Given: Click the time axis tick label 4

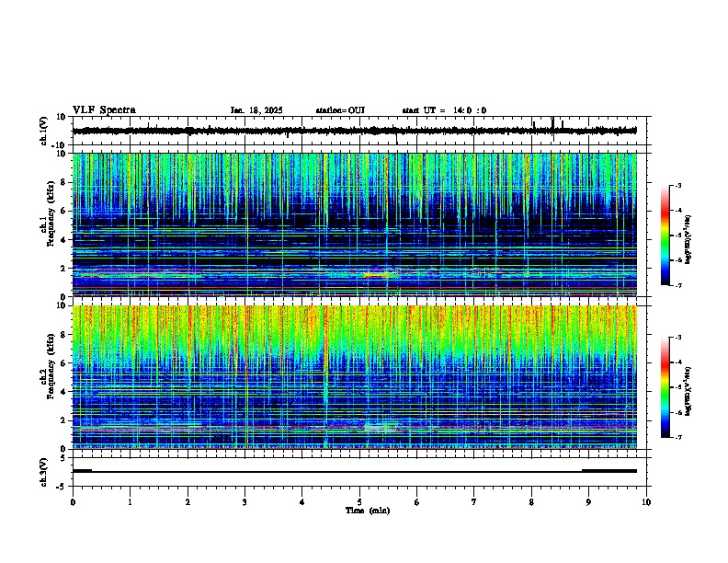Looking at the screenshot, I should click(x=302, y=502).
